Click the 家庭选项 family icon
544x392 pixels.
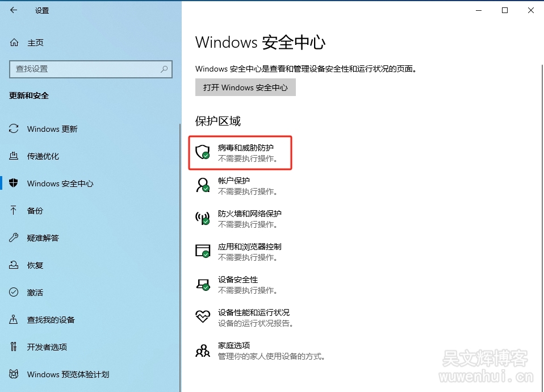point(203,350)
